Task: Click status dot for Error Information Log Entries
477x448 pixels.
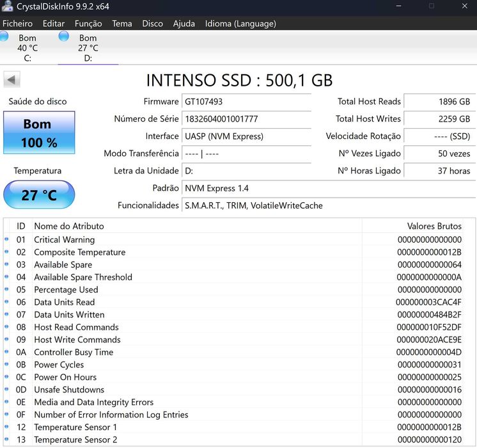Action: pyautogui.click(x=6, y=414)
